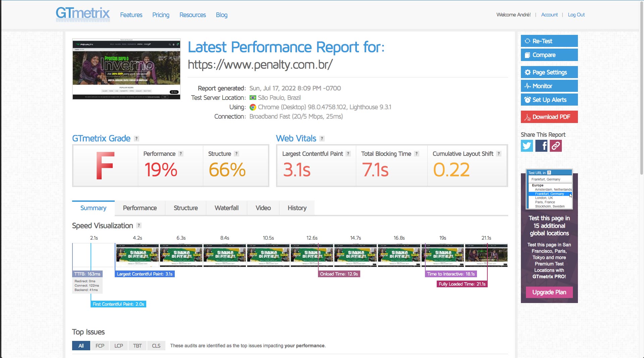Click First Contentful Paint: 2.0s marker
Screen dimensions: 644x358
118,304
